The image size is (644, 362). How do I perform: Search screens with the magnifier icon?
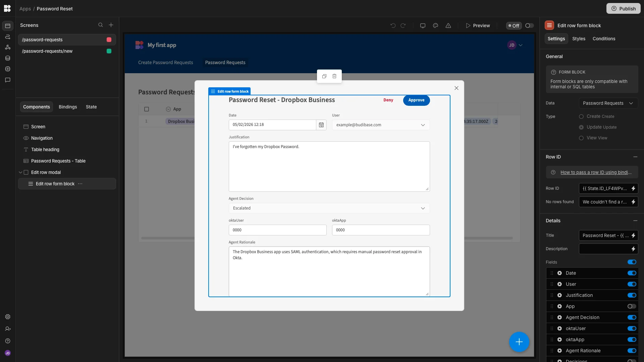point(101,25)
